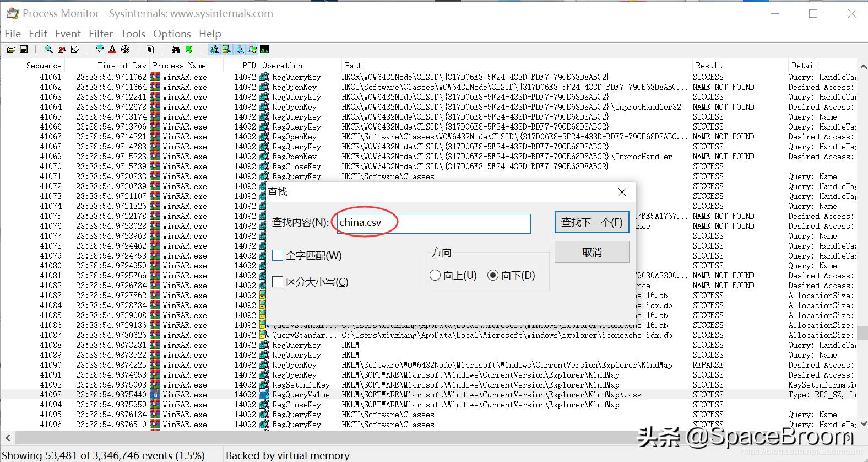Viewport: 868px width, 462px height.
Task: Click the Result column header
Action: click(708, 66)
